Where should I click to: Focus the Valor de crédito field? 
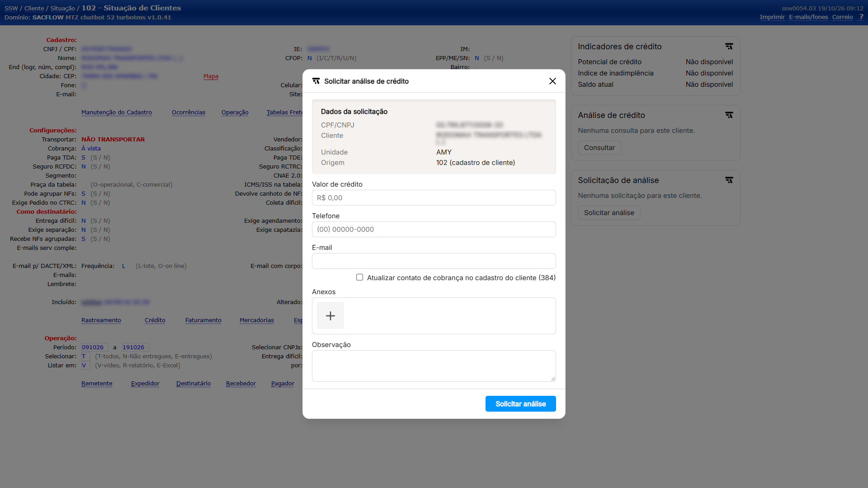tap(434, 198)
